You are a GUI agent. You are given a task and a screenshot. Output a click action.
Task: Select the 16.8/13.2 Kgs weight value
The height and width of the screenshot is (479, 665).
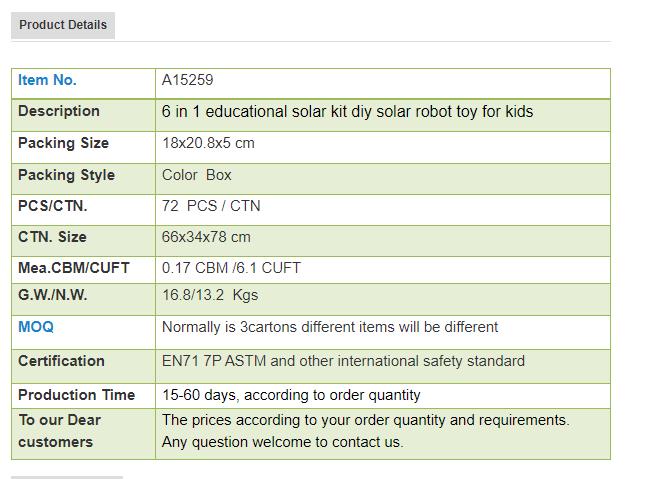click(x=210, y=295)
